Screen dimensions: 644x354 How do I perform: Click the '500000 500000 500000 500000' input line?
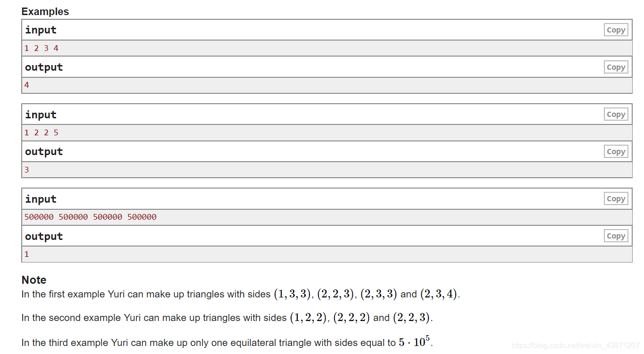[91, 216]
